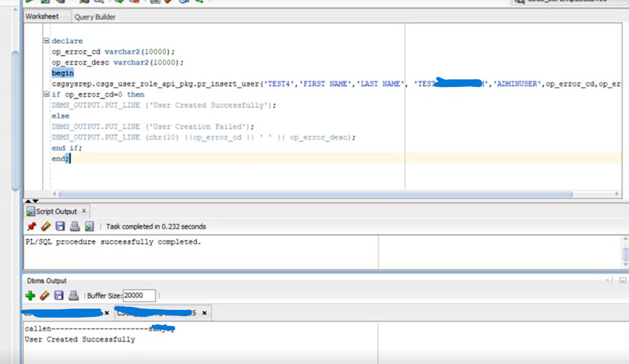Add a new DBMS Output tab with the green plus

[30, 295]
